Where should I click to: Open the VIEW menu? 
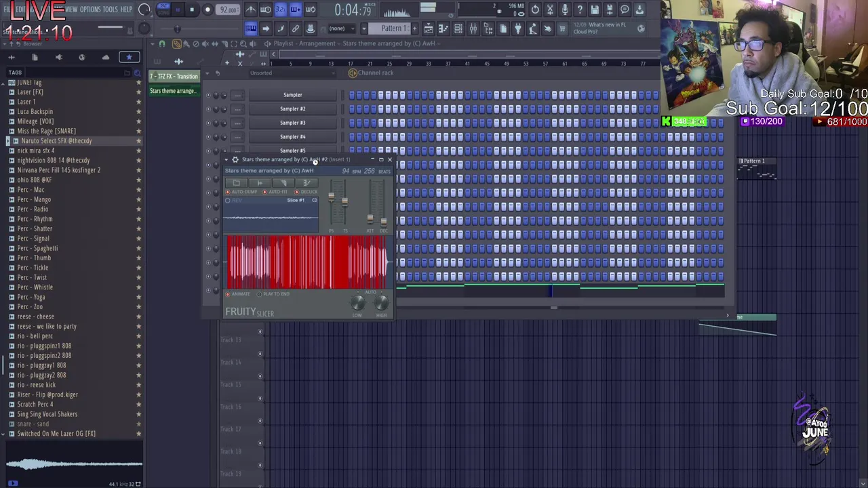pyautogui.click(x=71, y=9)
